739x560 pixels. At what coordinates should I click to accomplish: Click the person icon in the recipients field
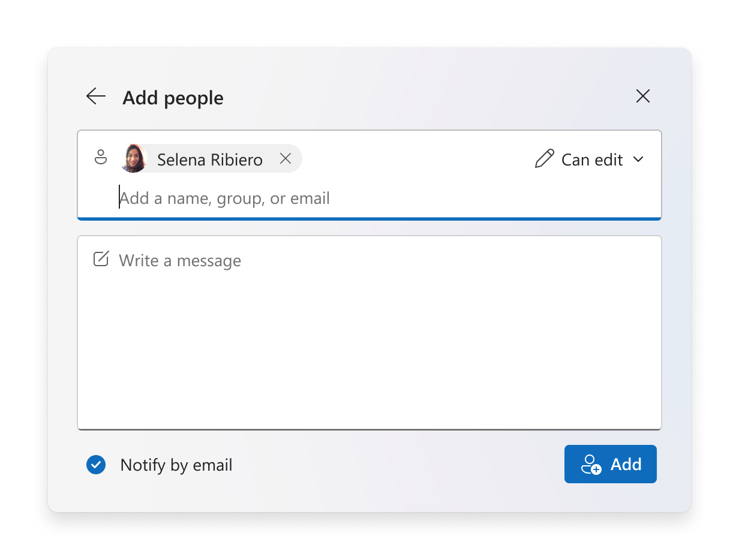(x=101, y=158)
